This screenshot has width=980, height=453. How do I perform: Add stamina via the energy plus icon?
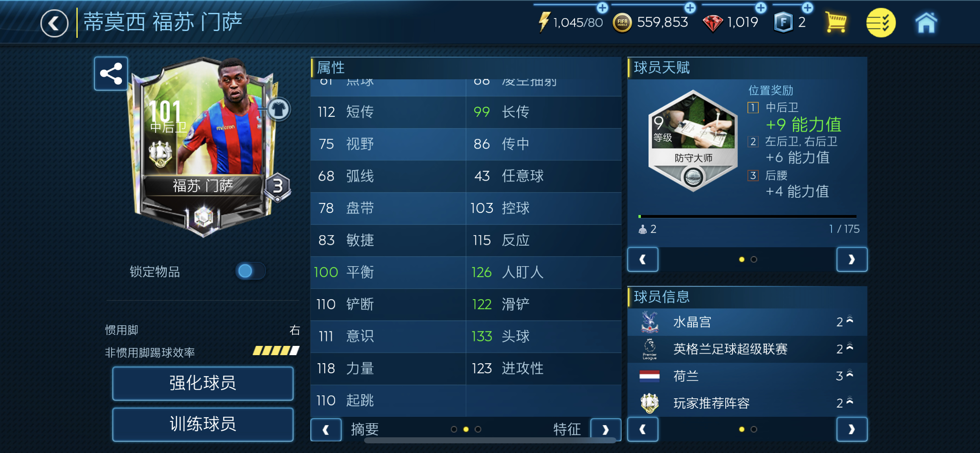tap(602, 7)
